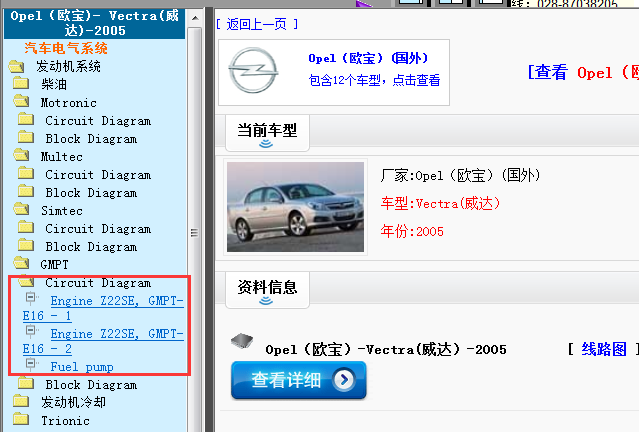Click Block Diagram label under GMPT
This screenshot has height=432, width=639.
(91, 385)
